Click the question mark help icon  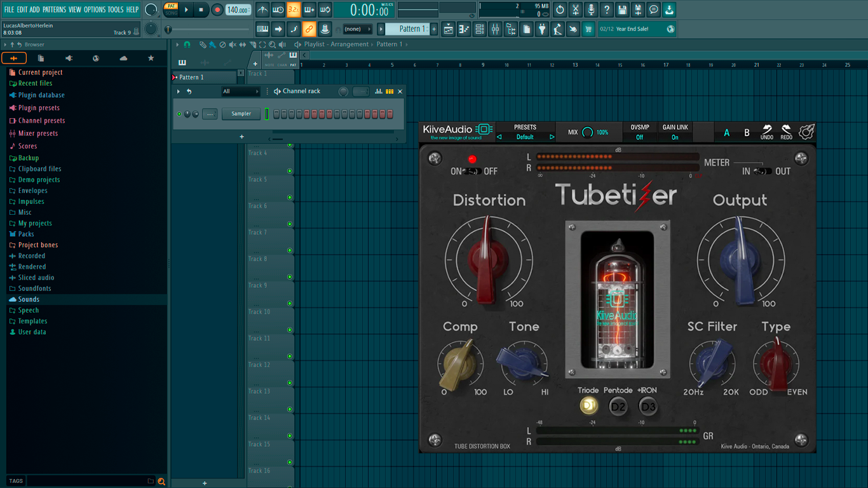click(607, 10)
